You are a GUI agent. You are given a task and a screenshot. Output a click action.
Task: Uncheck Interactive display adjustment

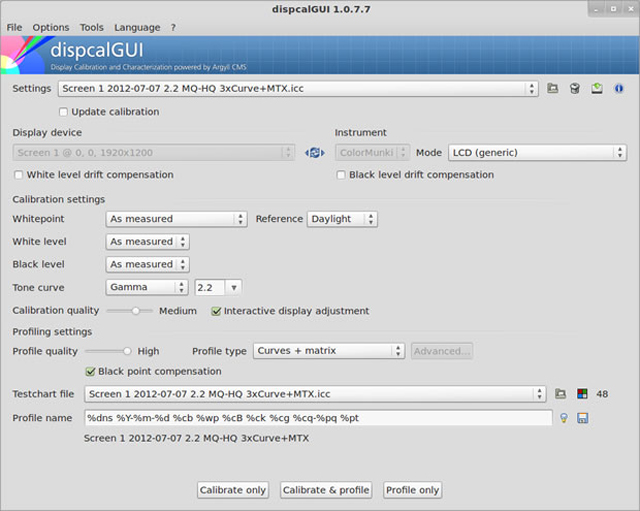216,311
